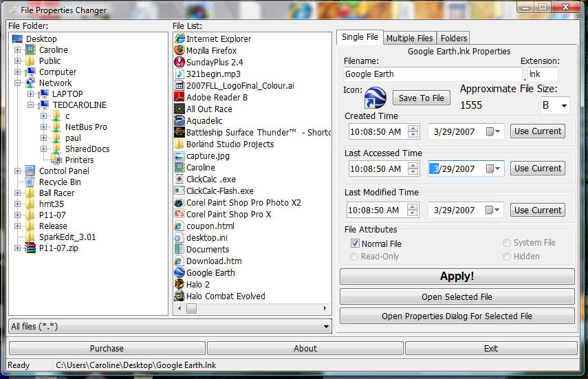
Task: Select the Adobe Reader 8 icon
Action: point(179,97)
